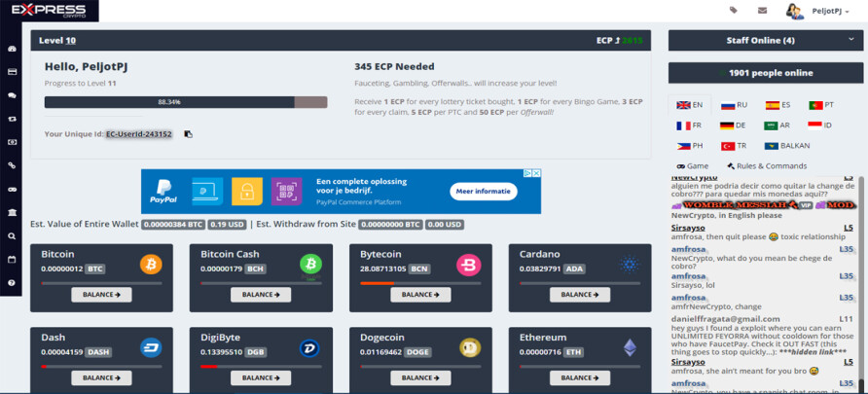Open Bytecoin BALANCE button
The image size is (868, 394).
[420, 295]
